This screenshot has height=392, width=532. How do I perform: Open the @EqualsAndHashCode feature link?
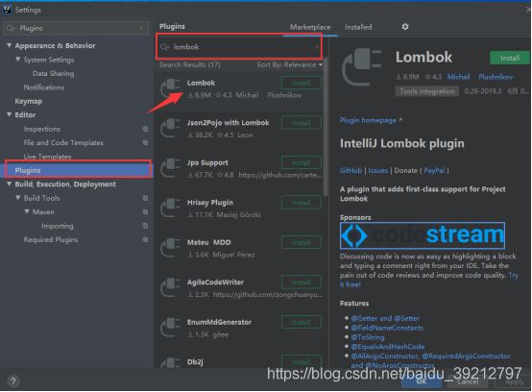point(387,347)
